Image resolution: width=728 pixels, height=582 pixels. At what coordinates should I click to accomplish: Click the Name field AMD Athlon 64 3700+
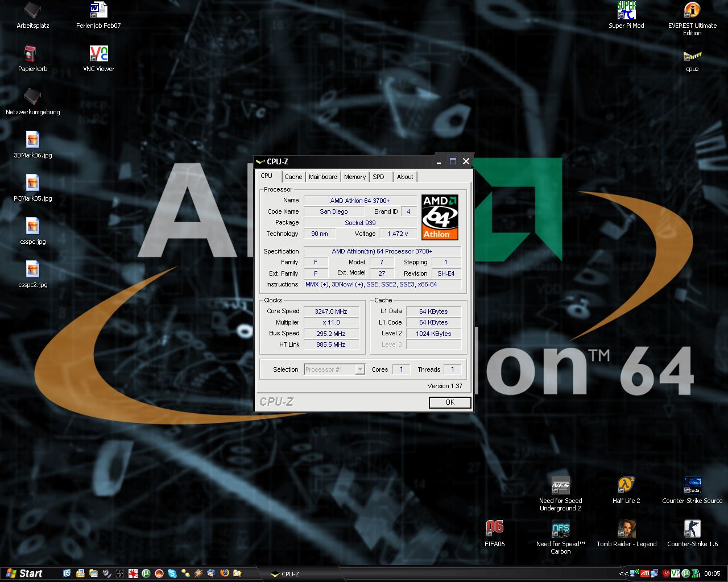click(360, 201)
